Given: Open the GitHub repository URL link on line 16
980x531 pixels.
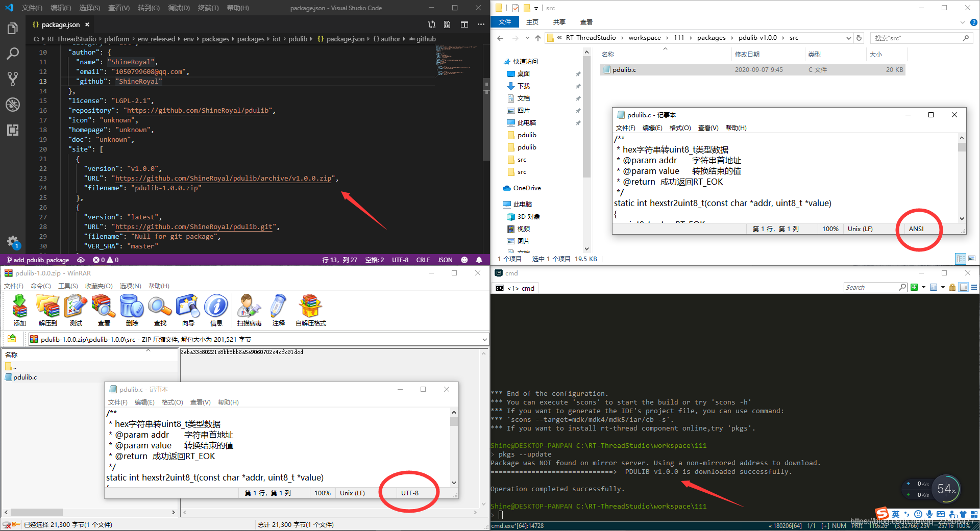Looking at the screenshot, I should pyautogui.click(x=198, y=110).
